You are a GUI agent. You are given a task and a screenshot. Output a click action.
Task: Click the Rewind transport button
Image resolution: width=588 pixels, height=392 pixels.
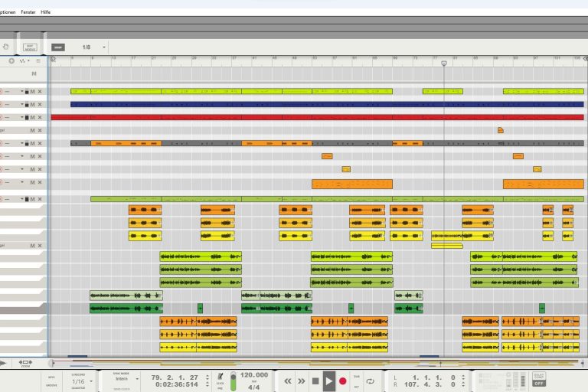pos(288,381)
